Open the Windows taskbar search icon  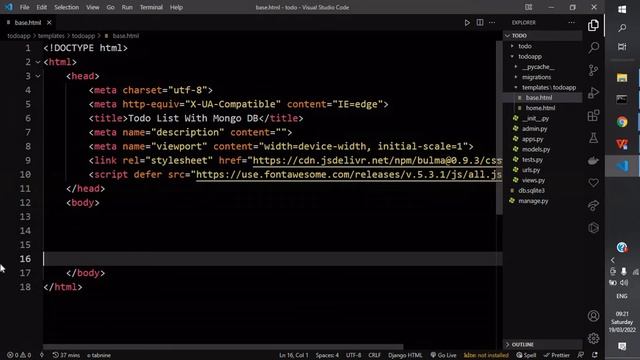622,28
